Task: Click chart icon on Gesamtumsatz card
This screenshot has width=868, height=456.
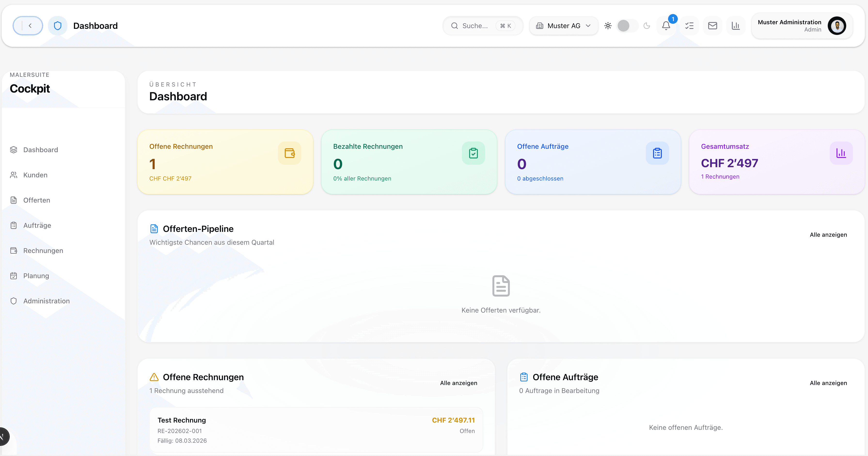Action: [x=841, y=153]
